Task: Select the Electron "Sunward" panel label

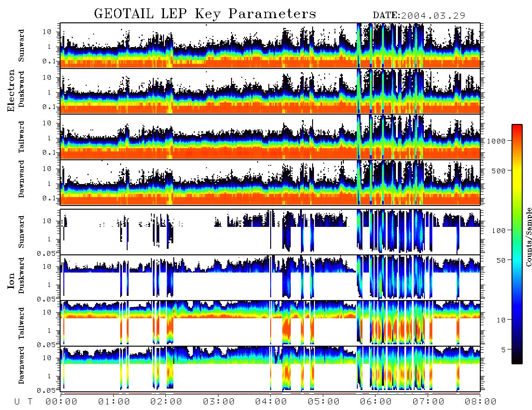Action: 21,46
